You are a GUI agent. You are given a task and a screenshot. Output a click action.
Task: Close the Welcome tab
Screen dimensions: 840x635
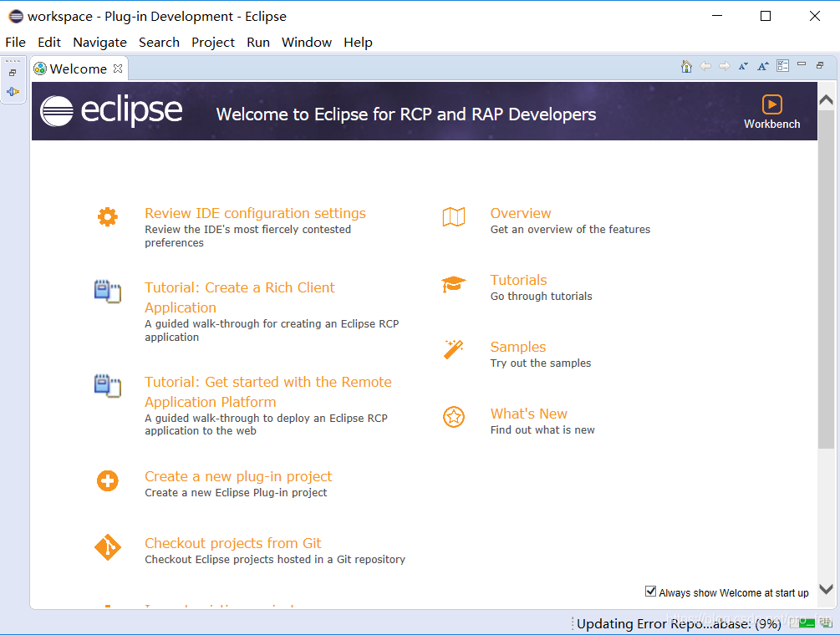116,69
